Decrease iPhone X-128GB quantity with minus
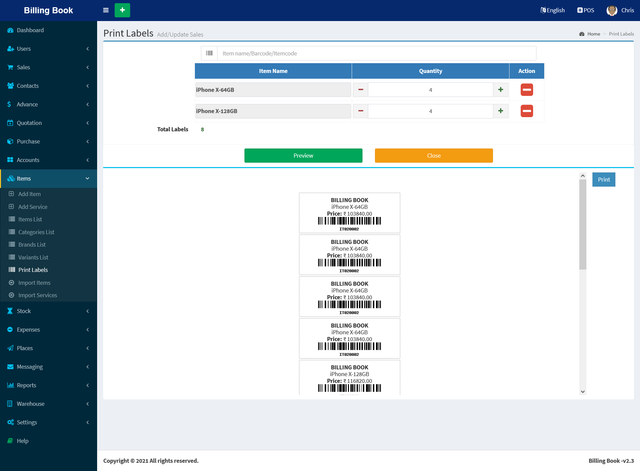This screenshot has width=640, height=471. 360,111
